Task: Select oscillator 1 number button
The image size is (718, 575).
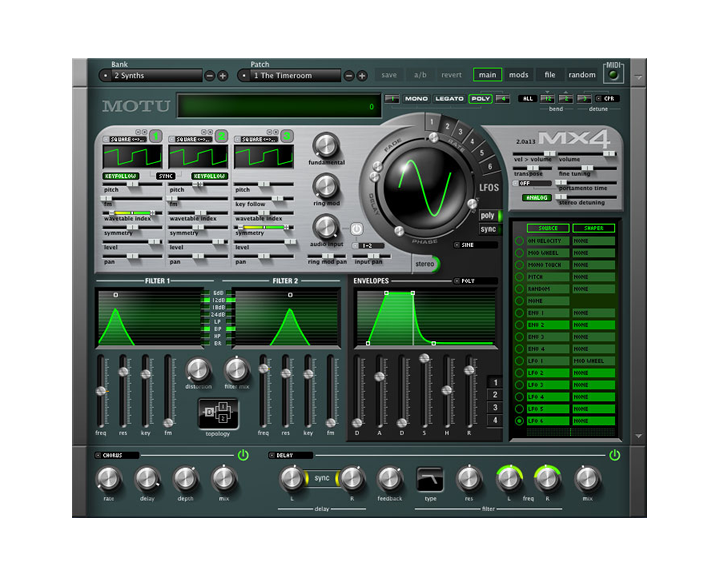Action: [156, 136]
